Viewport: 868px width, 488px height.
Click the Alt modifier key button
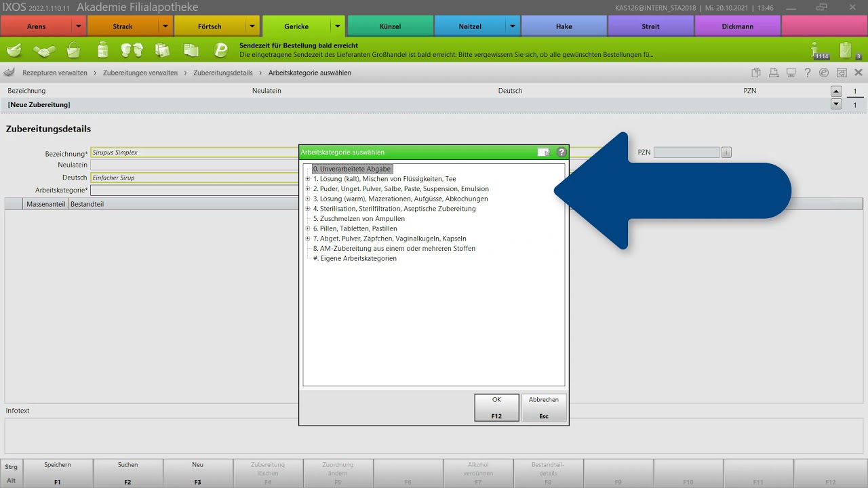tap(11, 481)
